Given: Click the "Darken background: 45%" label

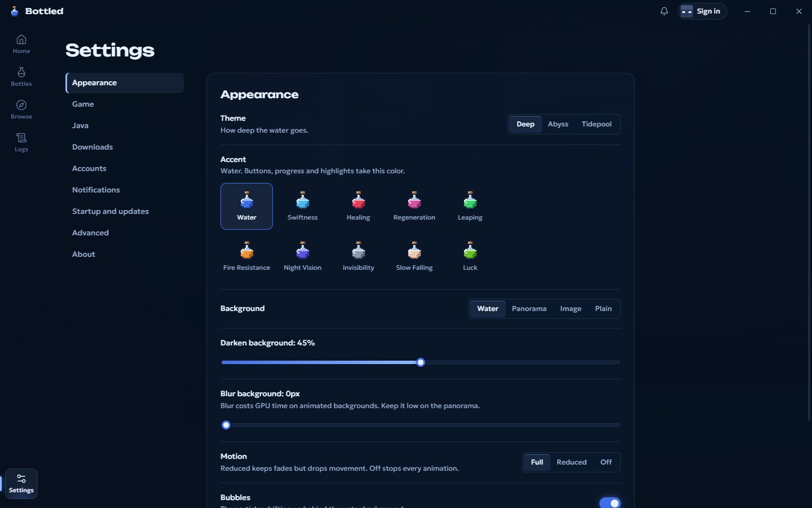Looking at the screenshot, I should [267, 343].
